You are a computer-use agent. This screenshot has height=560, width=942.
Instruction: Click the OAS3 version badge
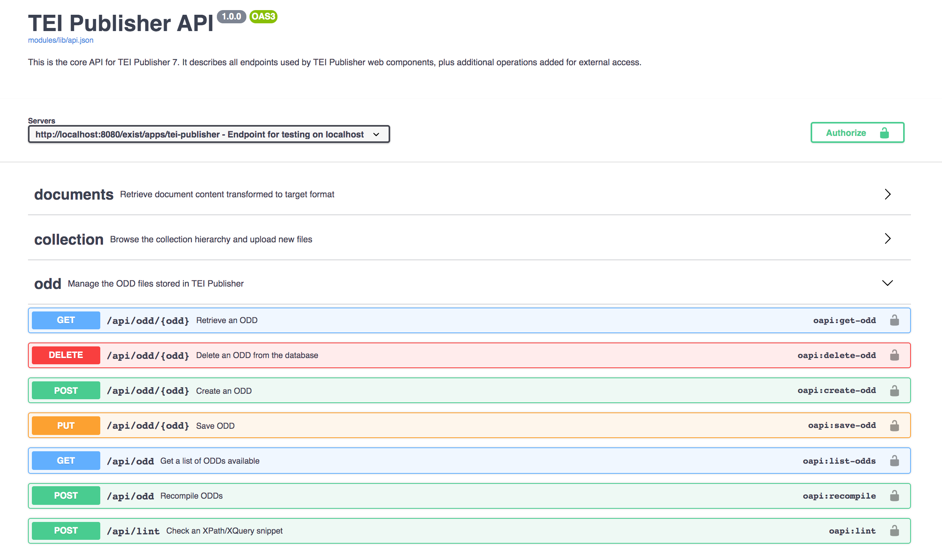point(263,17)
